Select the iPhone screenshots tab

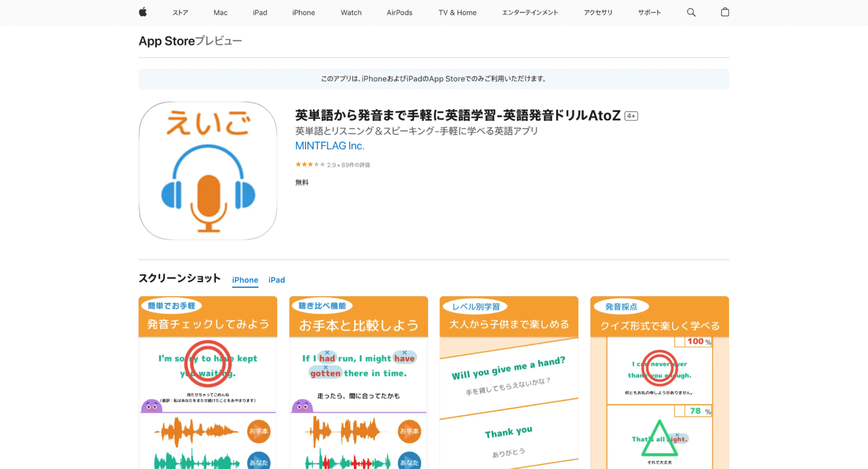click(245, 280)
